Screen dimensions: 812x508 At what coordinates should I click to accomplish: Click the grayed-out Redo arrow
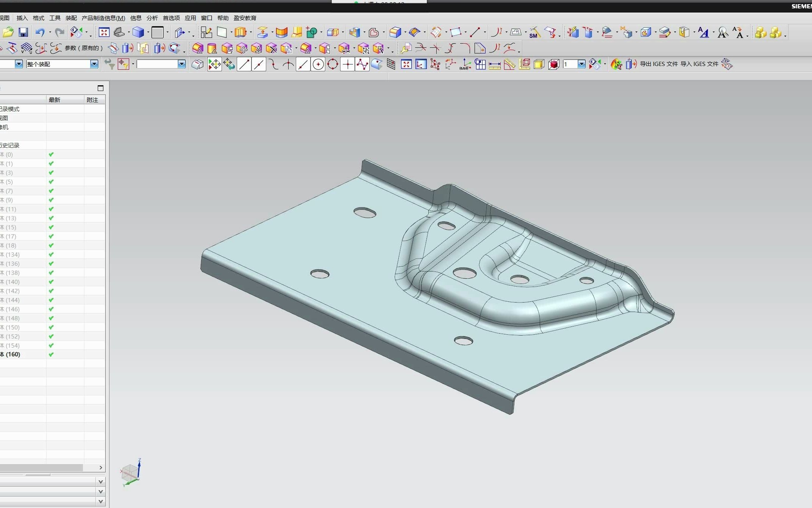(59, 33)
